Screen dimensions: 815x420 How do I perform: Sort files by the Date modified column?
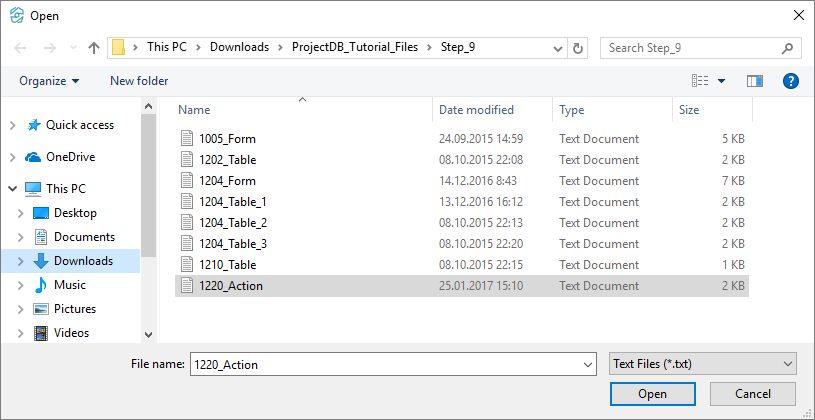tap(476, 110)
